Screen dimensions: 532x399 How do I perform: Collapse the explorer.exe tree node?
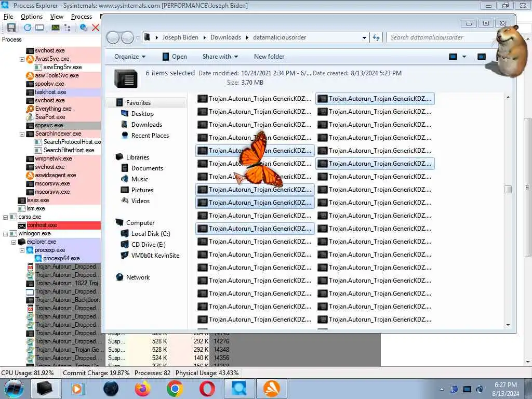coord(14,242)
